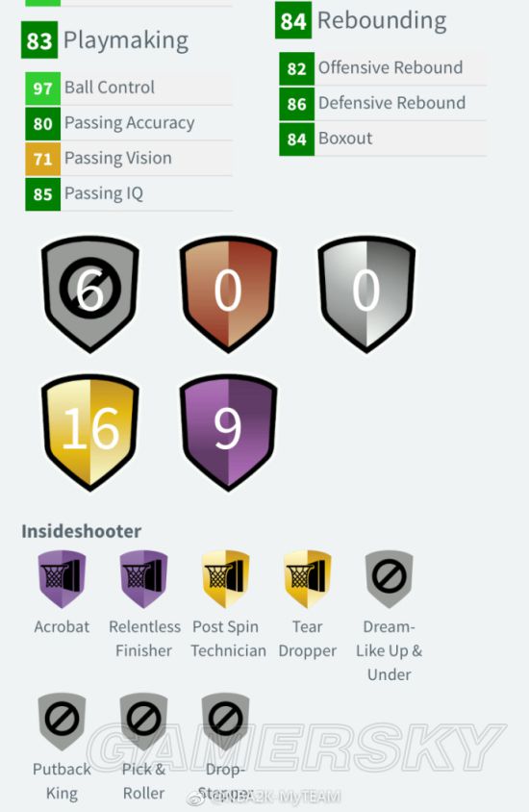This screenshot has width=529, height=812.
Task: Click the purple shield showing 9 badges
Action: pos(228,432)
